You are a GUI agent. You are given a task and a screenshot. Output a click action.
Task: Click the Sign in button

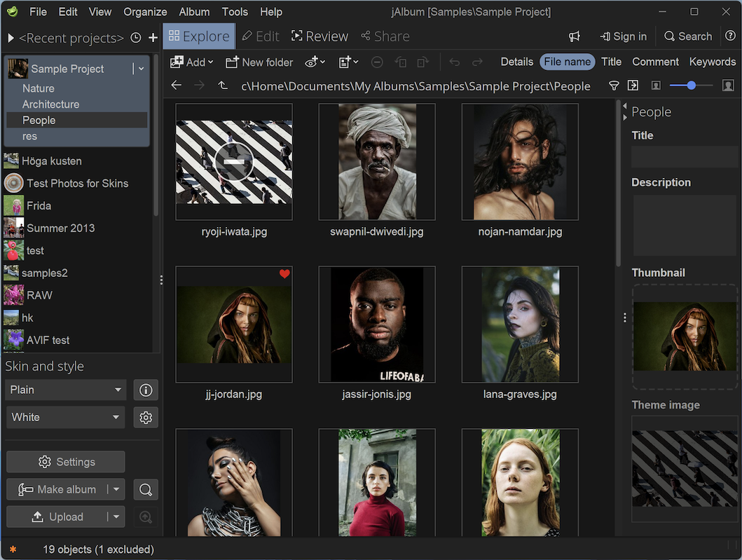(x=624, y=36)
